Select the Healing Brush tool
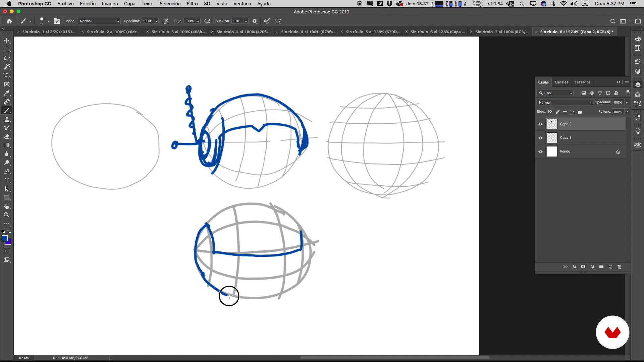Image resolution: width=644 pixels, height=362 pixels. click(7, 102)
